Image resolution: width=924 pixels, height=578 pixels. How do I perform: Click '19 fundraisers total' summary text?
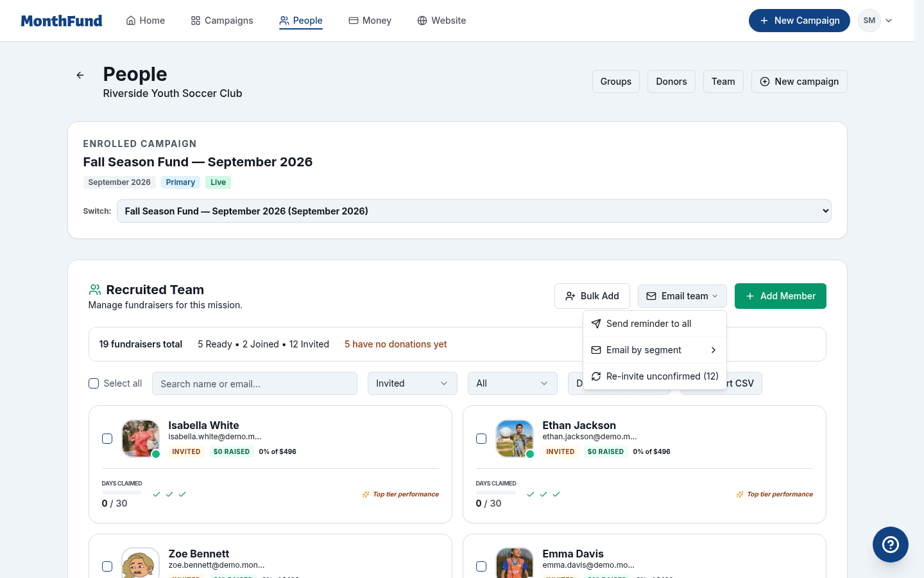tap(141, 344)
